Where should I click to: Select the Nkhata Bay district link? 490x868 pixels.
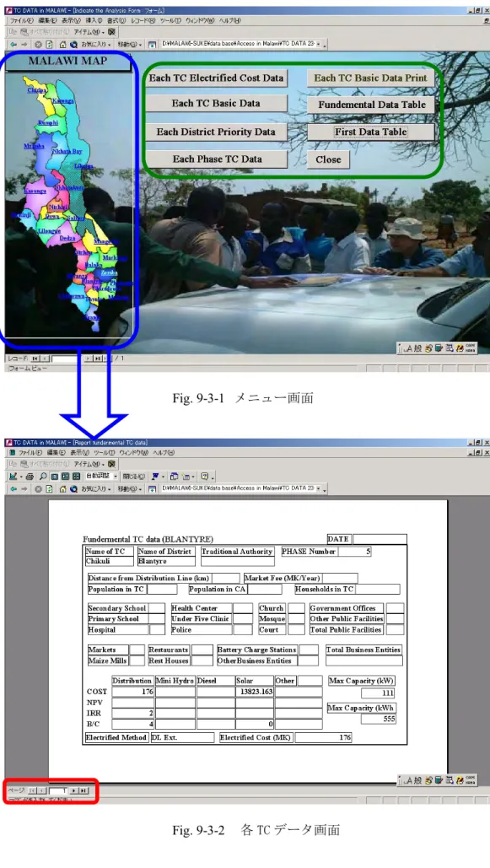tap(67, 151)
